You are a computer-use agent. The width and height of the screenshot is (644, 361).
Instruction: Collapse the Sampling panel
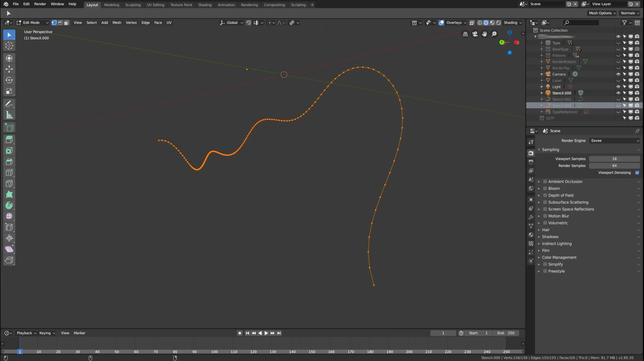[x=550, y=150]
